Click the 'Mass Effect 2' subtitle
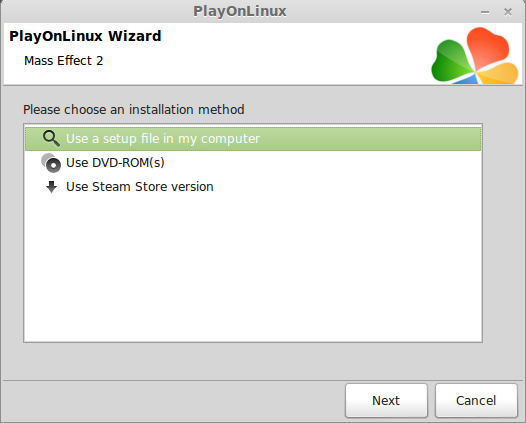This screenshot has height=423, width=526. pos(64,61)
